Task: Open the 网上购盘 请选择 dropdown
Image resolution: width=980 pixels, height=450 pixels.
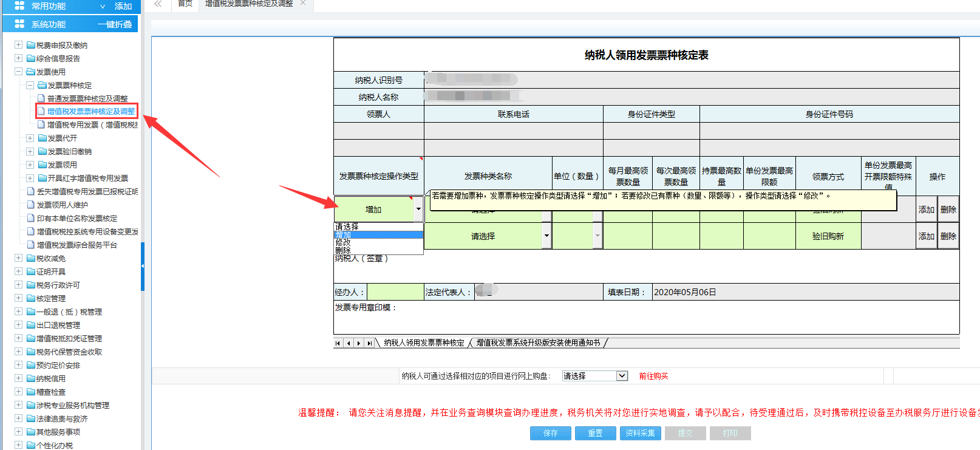Action: click(x=622, y=376)
